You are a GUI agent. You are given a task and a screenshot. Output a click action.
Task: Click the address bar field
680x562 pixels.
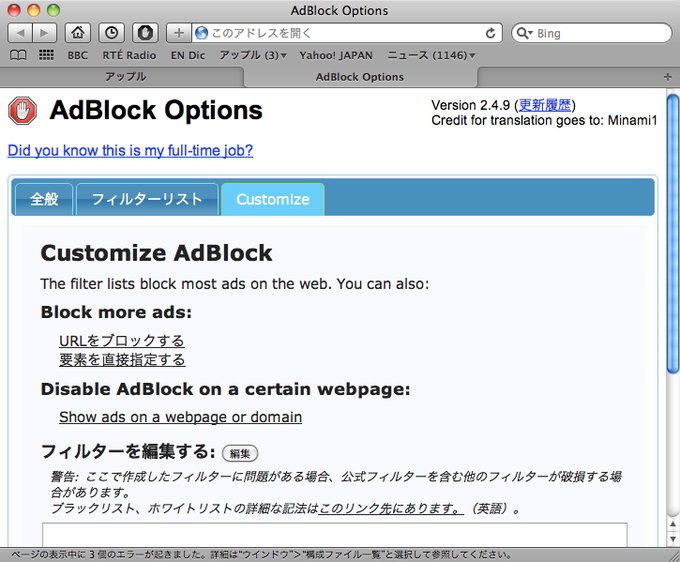click(347, 33)
